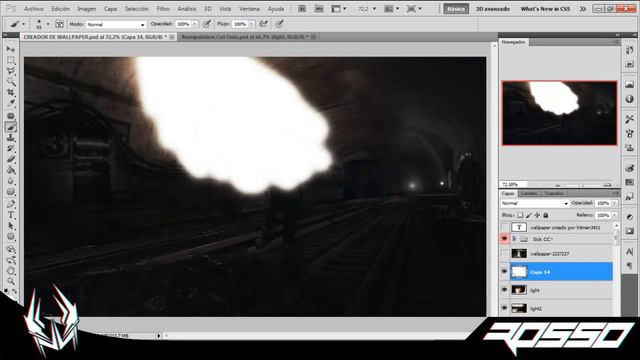Open the Relleno fill arrow

pos(615,215)
